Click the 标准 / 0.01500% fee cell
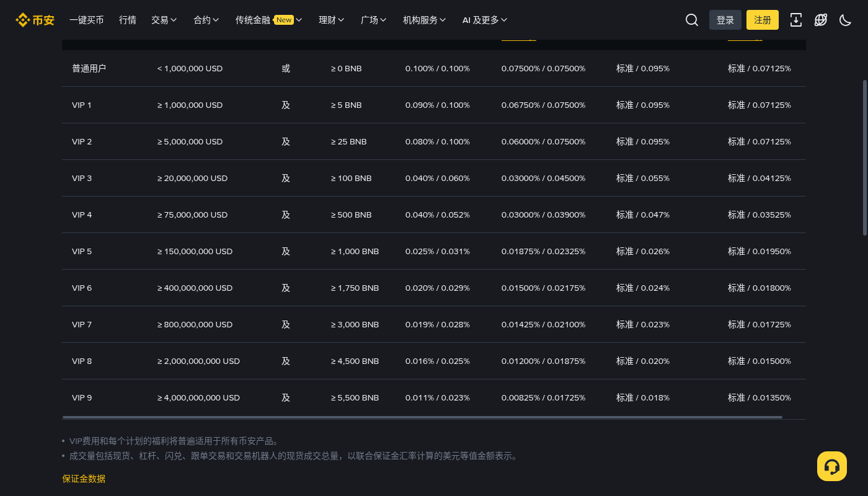The width and height of the screenshot is (868, 496). coord(759,361)
